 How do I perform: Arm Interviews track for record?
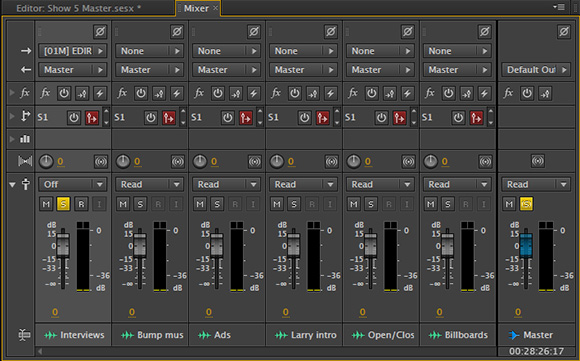coord(81,204)
